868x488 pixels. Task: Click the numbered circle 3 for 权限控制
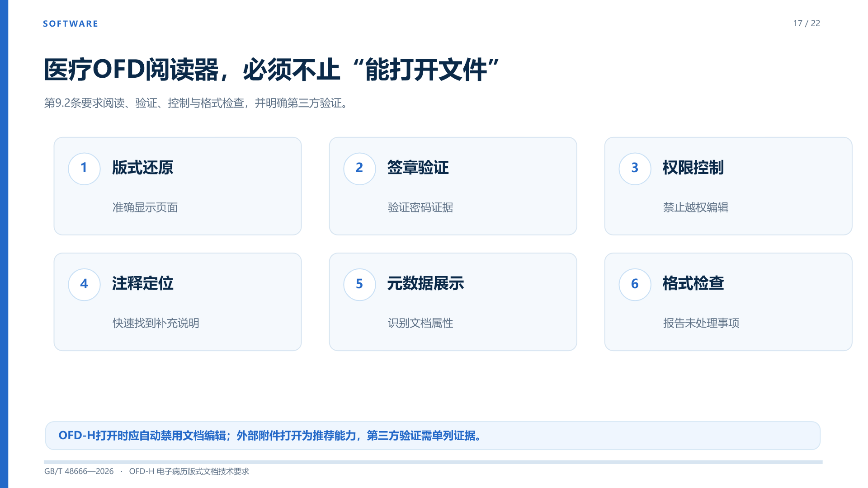[x=635, y=169]
